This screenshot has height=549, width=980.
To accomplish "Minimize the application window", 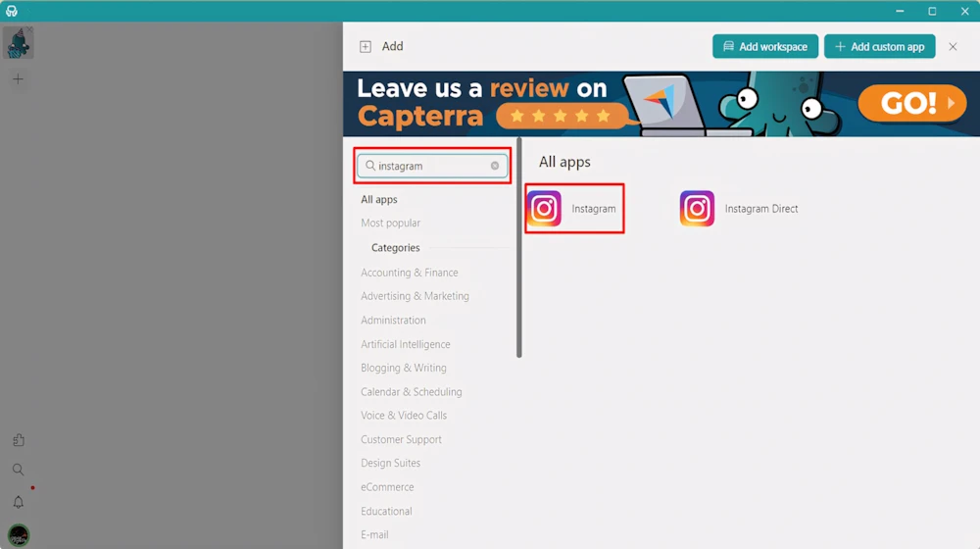I will [900, 11].
